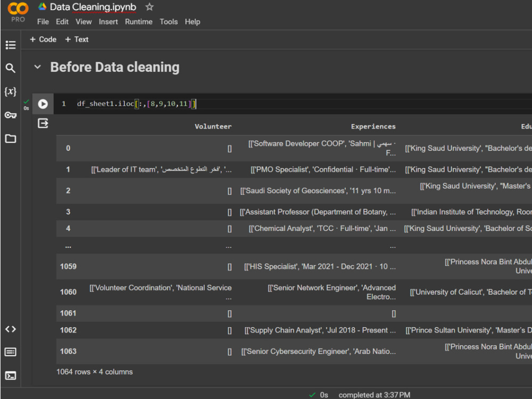
Task: Add a new Code cell
Action: point(43,39)
